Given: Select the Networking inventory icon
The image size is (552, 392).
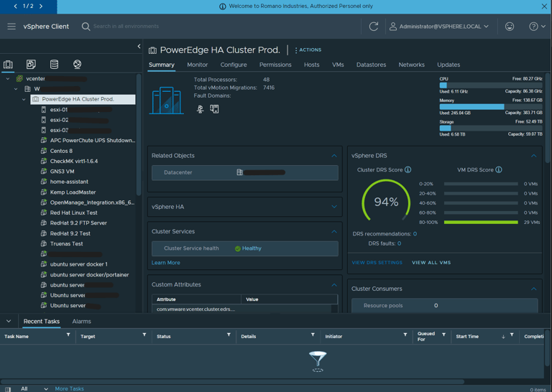Looking at the screenshot, I should click(x=77, y=64).
